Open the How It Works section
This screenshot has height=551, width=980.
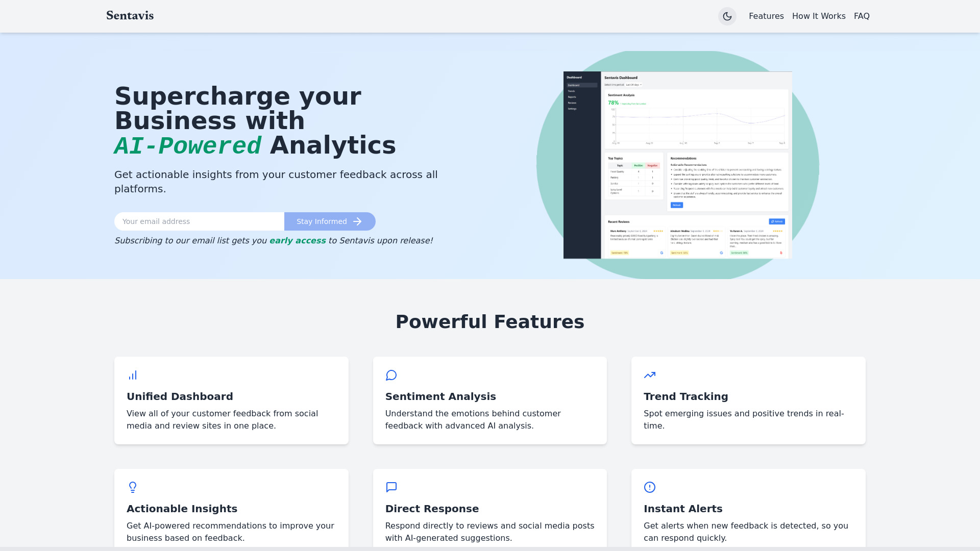[819, 16]
